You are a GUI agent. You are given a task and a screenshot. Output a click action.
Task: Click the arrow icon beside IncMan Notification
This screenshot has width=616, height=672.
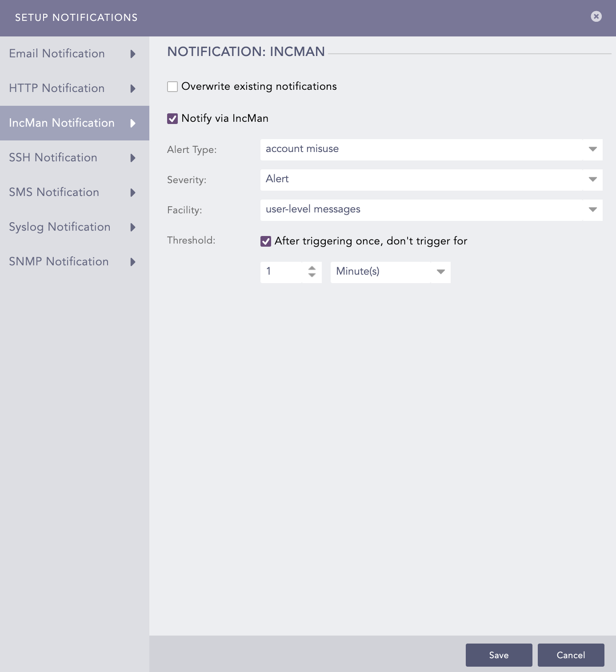coord(132,123)
